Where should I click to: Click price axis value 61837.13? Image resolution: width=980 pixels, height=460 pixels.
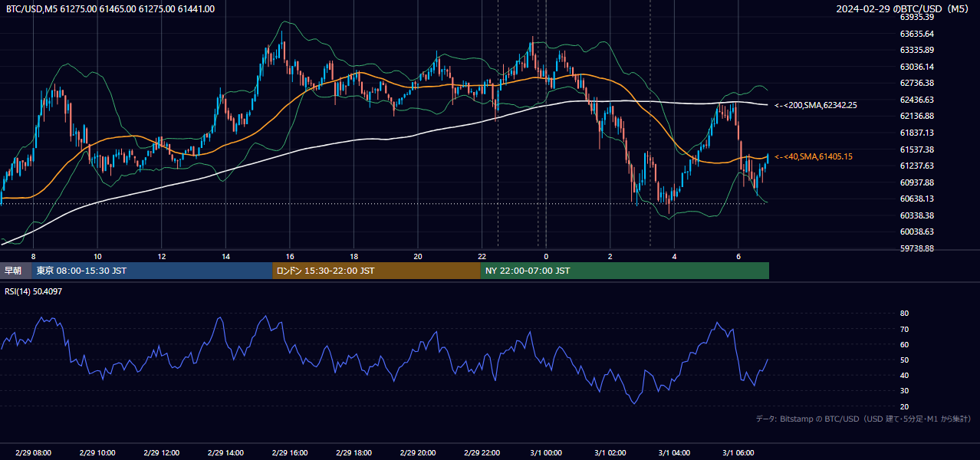pyautogui.click(x=916, y=133)
